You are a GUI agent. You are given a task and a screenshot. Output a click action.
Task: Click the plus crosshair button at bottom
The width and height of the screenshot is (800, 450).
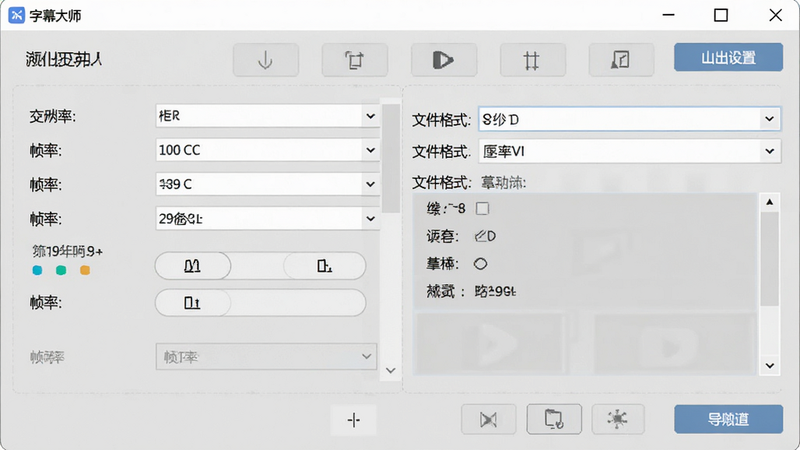click(354, 420)
